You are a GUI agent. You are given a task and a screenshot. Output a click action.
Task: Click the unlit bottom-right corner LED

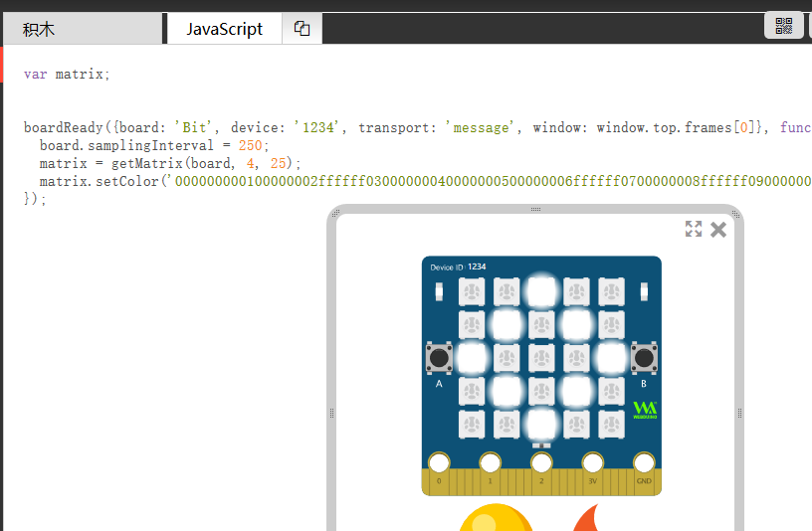point(611,425)
